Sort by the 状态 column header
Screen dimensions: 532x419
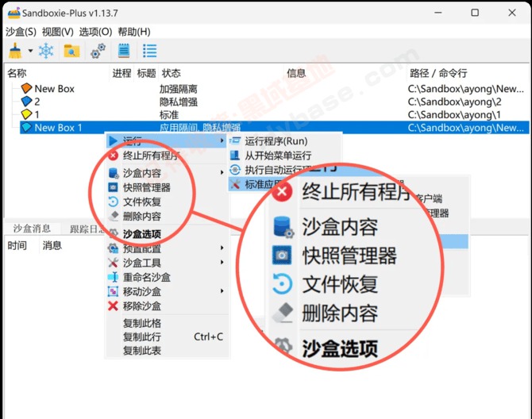pyautogui.click(x=171, y=73)
